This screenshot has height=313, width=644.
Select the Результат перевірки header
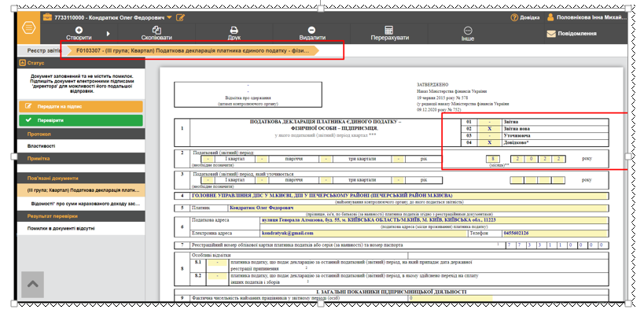click(x=81, y=216)
